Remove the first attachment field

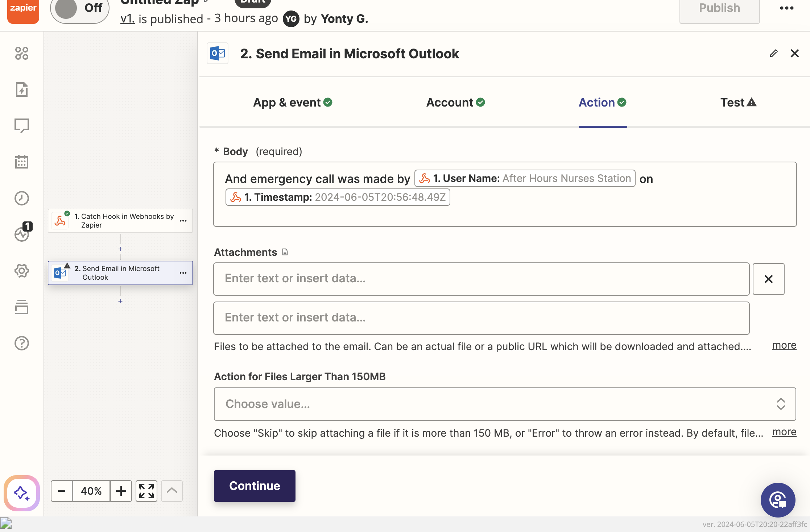(x=769, y=279)
